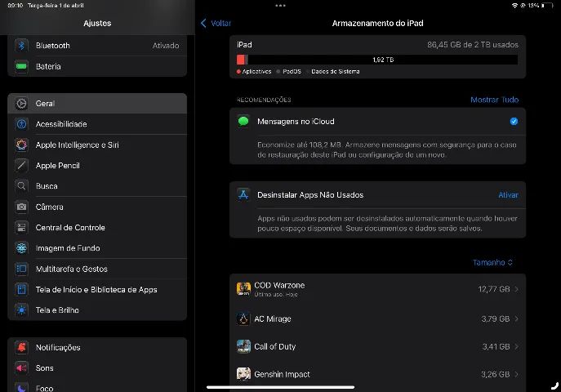The image size is (561, 392).
Task: Tap the Ativado Bluetooth status text
Action: click(166, 46)
